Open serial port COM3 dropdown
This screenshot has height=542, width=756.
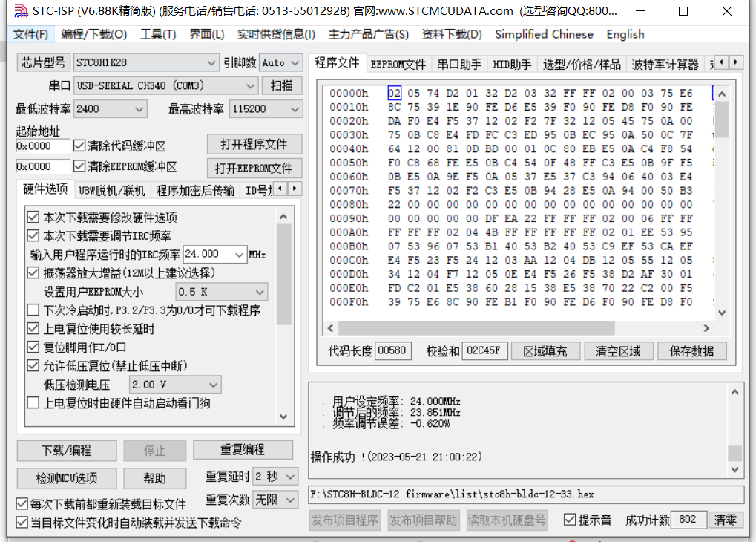[165, 86]
